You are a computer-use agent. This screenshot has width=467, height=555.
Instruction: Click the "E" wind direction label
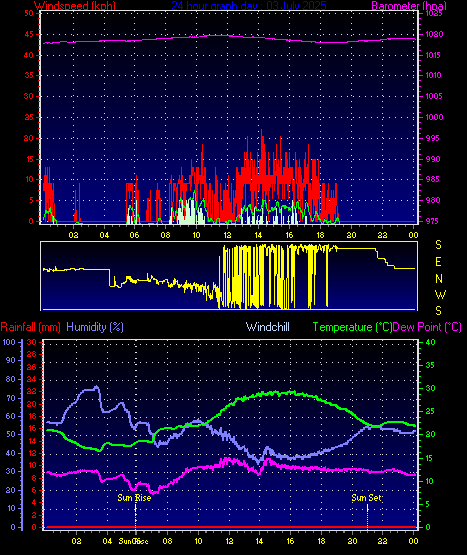tap(438, 262)
